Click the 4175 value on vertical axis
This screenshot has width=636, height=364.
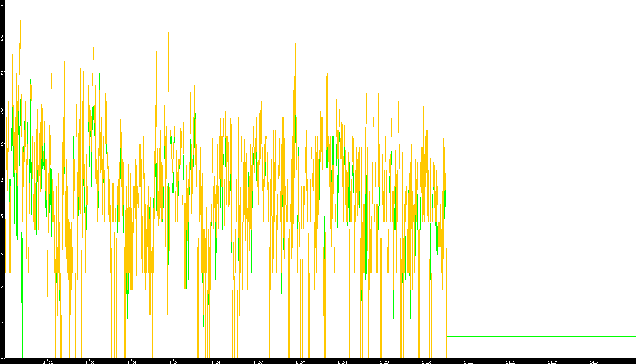click(2, 4)
